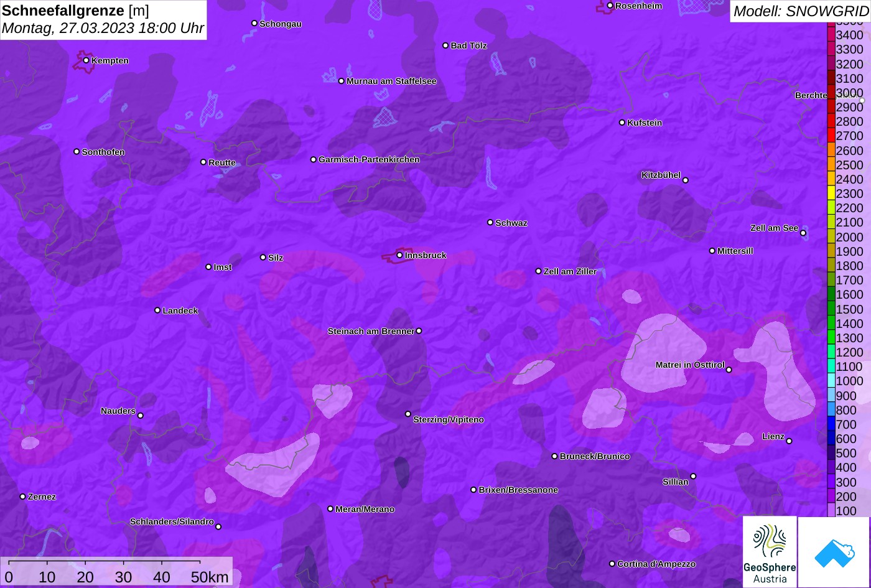Click the Meran/Merano label
871x588 pixels.
[x=365, y=509]
